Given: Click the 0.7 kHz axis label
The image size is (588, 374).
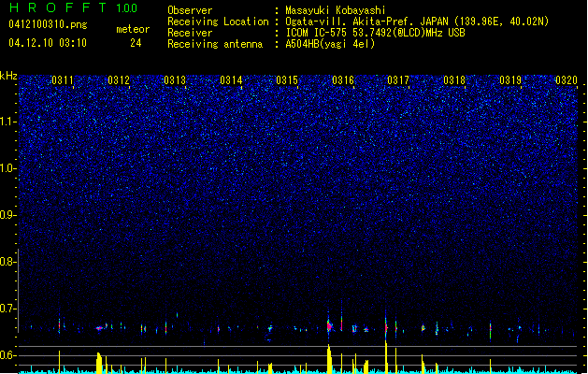Looking at the screenshot, I should tap(7, 309).
